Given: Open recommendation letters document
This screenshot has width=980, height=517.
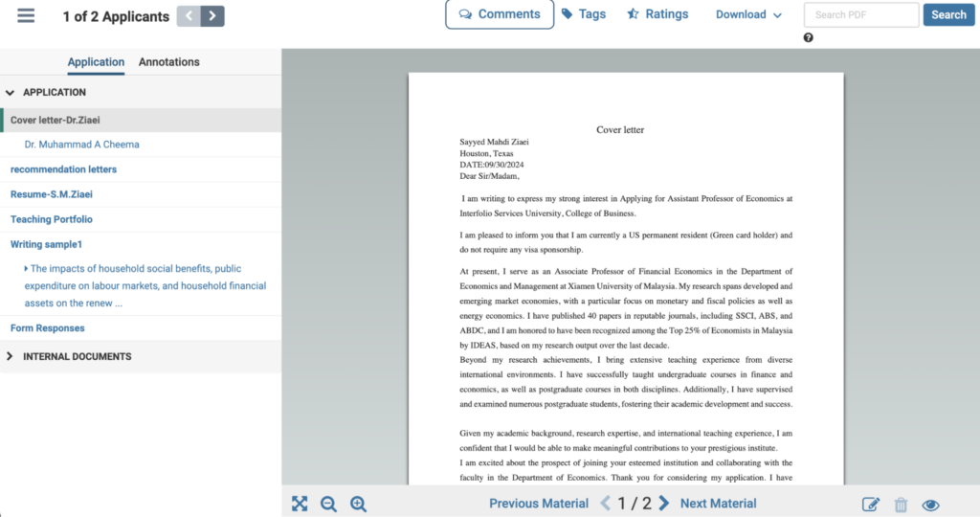Looking at the screenshot, I should point(63,169).
